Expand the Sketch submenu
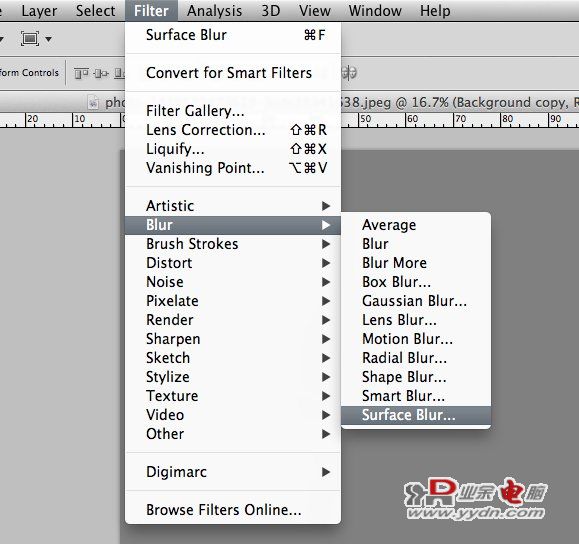 click(x=233, y=358)
